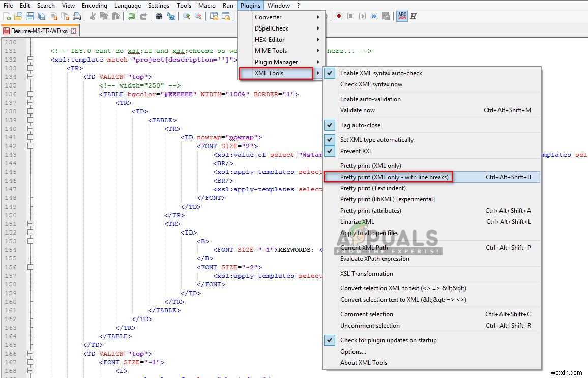Open the Replace toolbar icon

[x=171, y=16]
